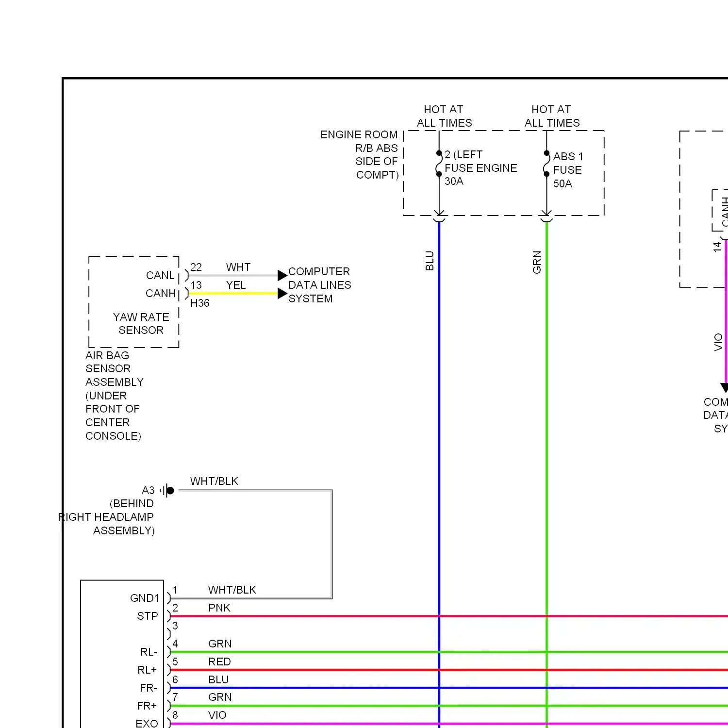
Task: Click the GRN wire label at pin 7
Action: click(220, 697)
